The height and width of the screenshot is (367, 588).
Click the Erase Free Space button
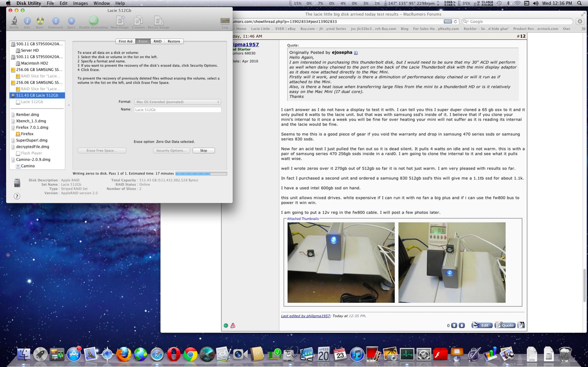coord(102,151)
